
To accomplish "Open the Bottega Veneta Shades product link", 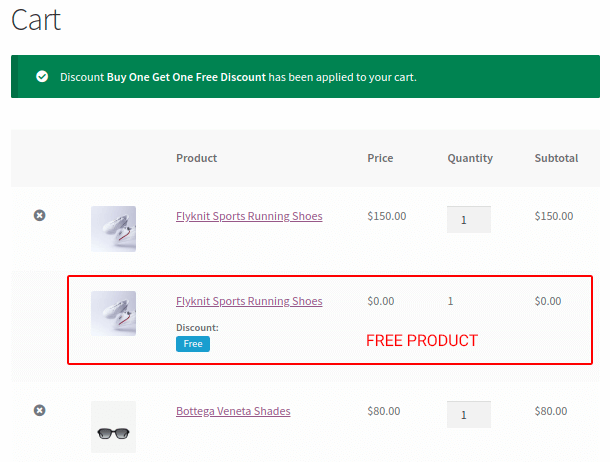I will coord(233,411).
